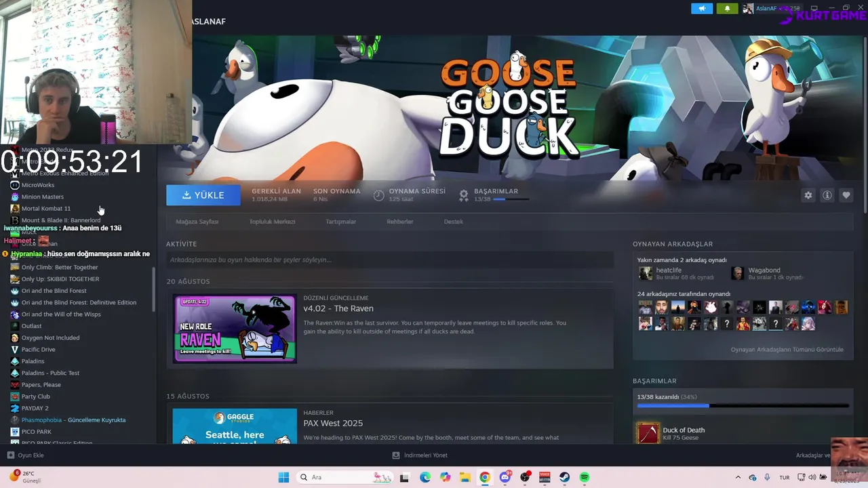The height and width of the screenshot is (488, 868).
Task: Click the Oyun Ekle add-game button
Action: click(26, 455)
